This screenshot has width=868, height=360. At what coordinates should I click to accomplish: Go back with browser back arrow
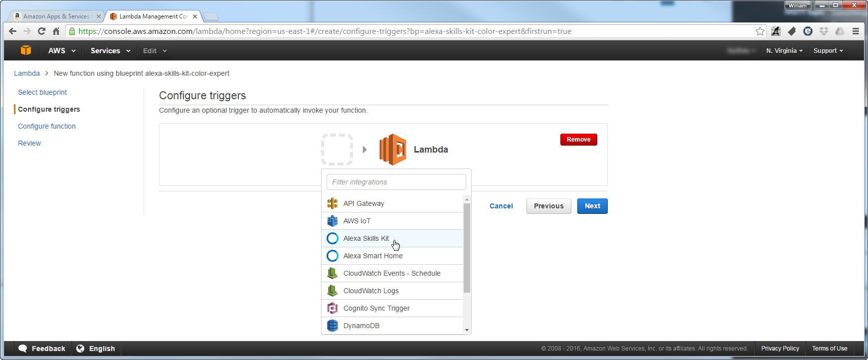tap(13, 31)
